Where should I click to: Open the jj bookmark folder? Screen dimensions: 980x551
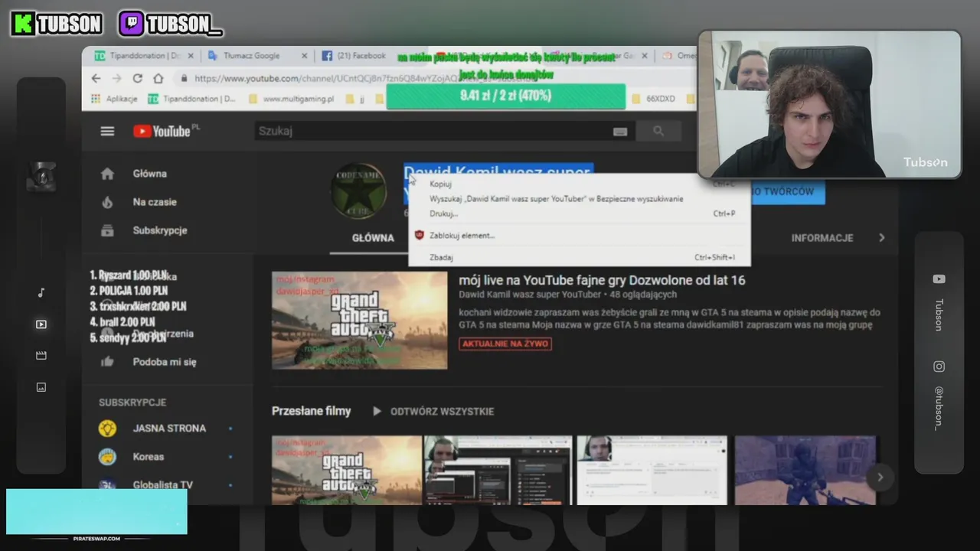coord(355,99)
